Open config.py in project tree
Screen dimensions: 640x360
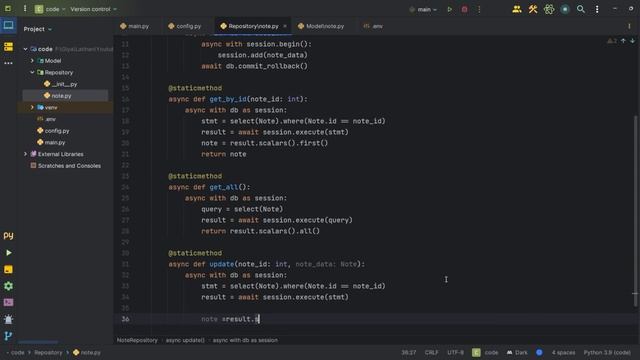pos(53,131)
